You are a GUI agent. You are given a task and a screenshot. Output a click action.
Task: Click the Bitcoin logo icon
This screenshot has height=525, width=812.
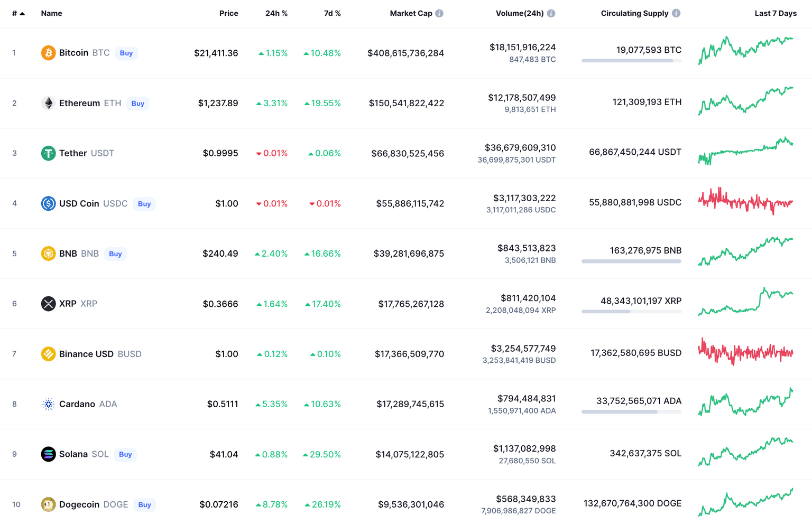point(48,53)
